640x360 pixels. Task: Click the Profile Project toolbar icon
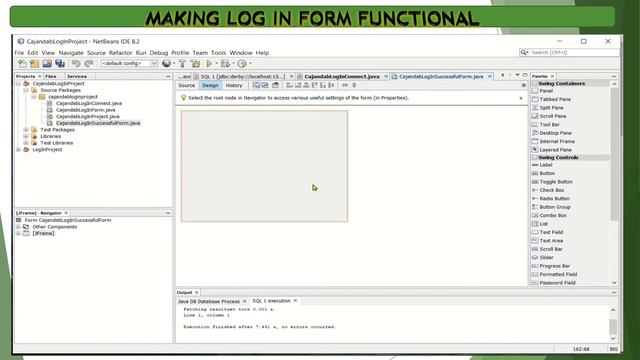[242, 63]
